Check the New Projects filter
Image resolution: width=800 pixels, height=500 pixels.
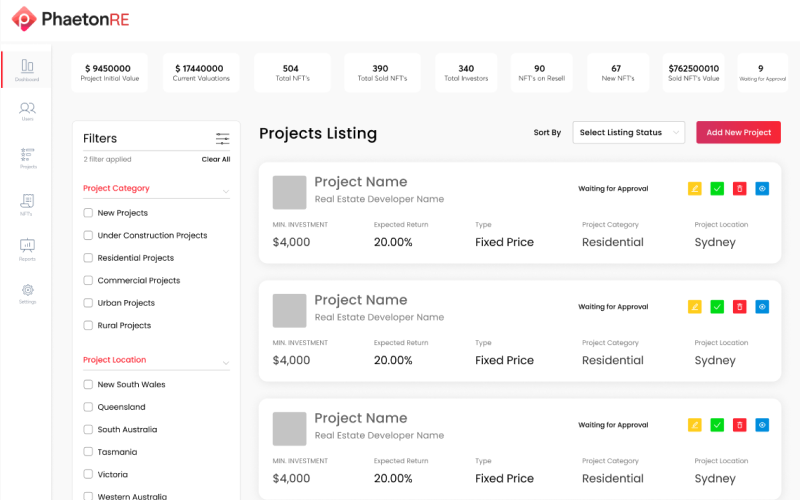click(88, 213)
